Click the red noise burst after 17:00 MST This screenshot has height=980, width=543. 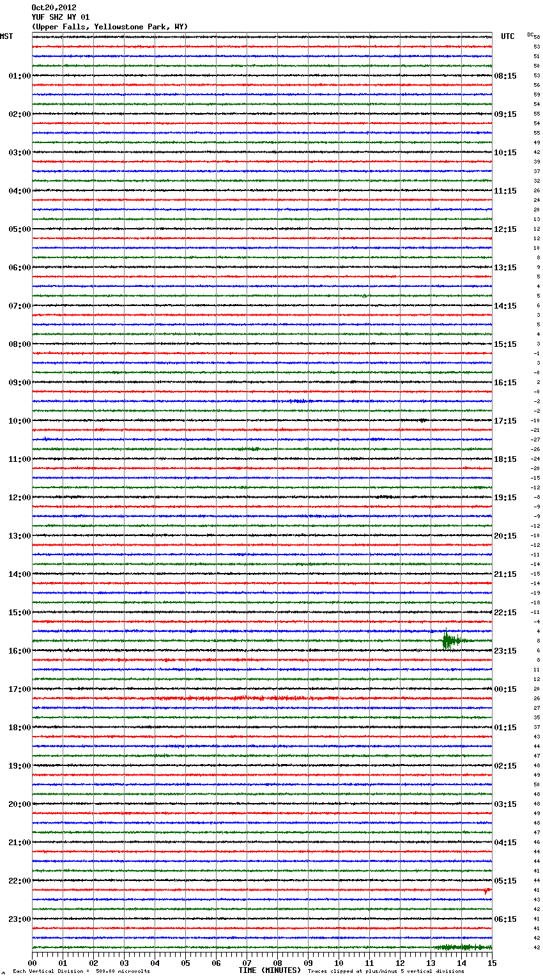256,698
